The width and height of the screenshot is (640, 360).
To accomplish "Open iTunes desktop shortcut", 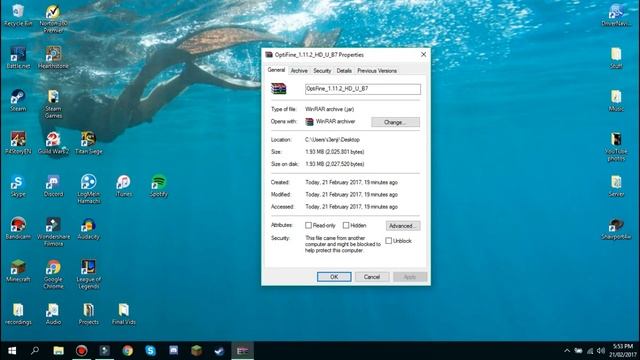I will (123, 186).
